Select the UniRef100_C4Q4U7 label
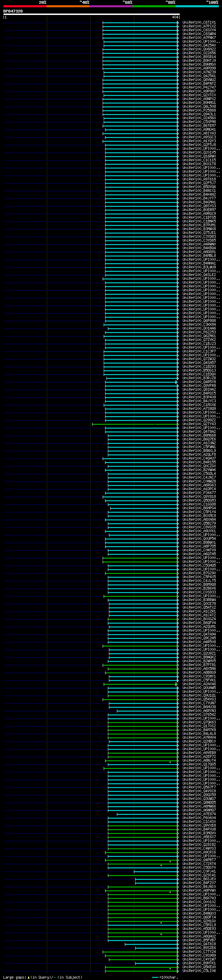Viewport: 222px width, 980px height. [199, 459]
